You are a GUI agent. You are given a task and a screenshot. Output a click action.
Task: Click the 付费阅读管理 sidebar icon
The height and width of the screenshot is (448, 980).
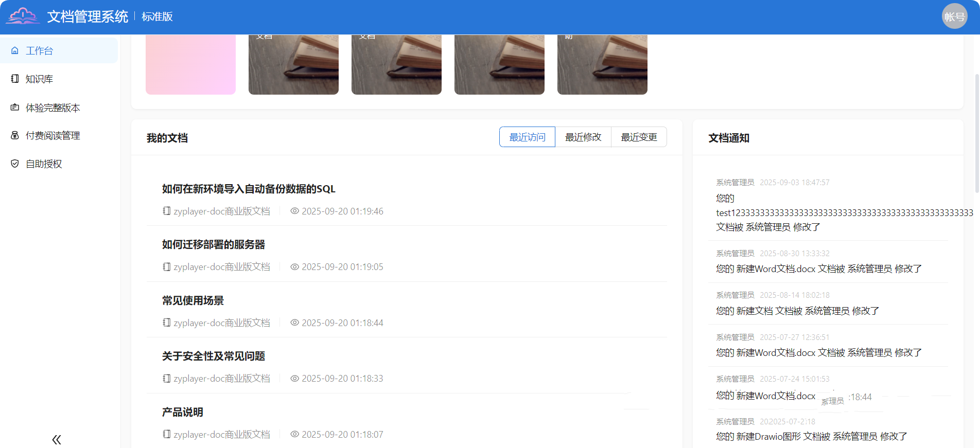(15, 135)
